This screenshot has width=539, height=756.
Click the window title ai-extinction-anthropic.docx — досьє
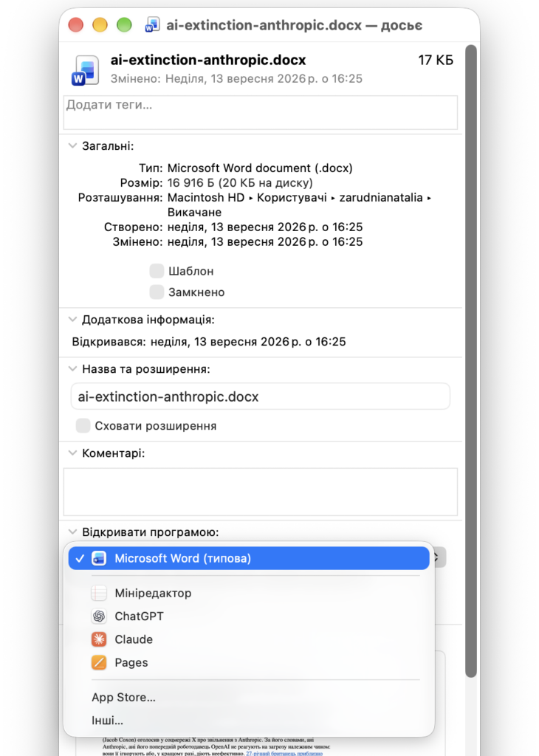point(295,25)
